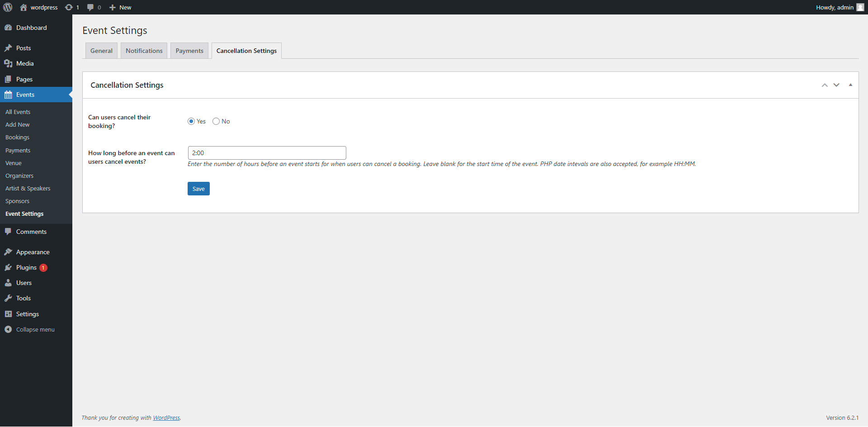This screenshot has height=427, width=868.
Task: Click the Save button
Action: (198, 189)
